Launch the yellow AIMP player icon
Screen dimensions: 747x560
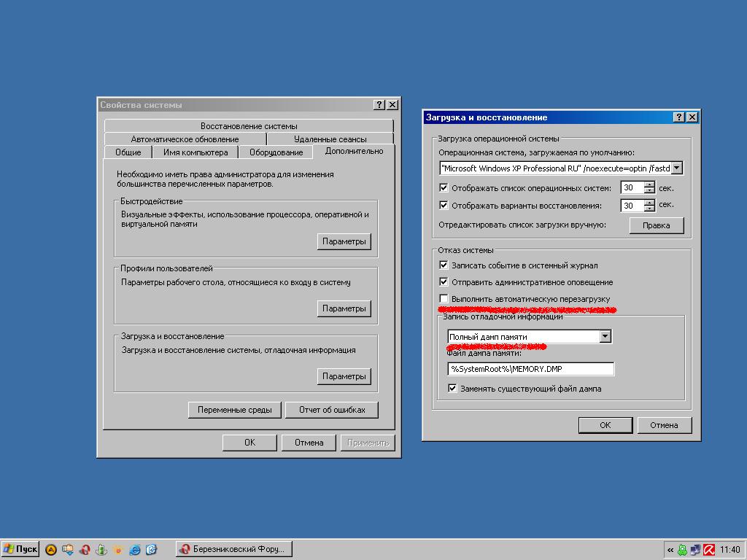pyautogui.click(x=51, y=550)
